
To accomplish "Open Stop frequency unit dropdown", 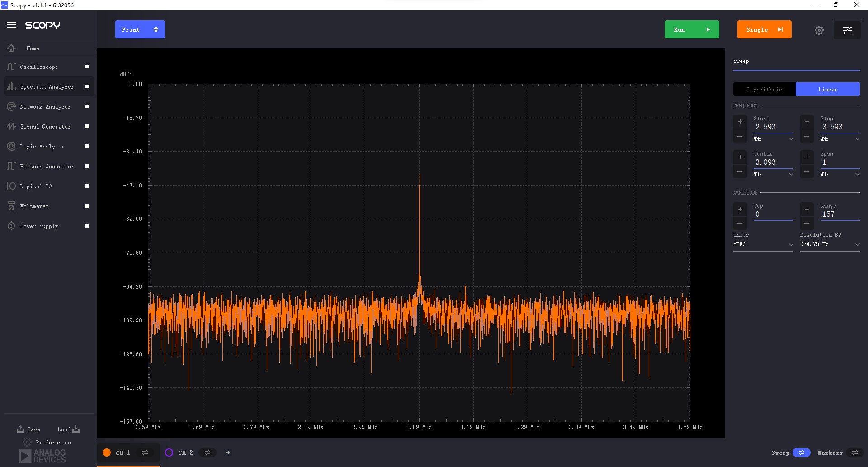I will (840, 139).
